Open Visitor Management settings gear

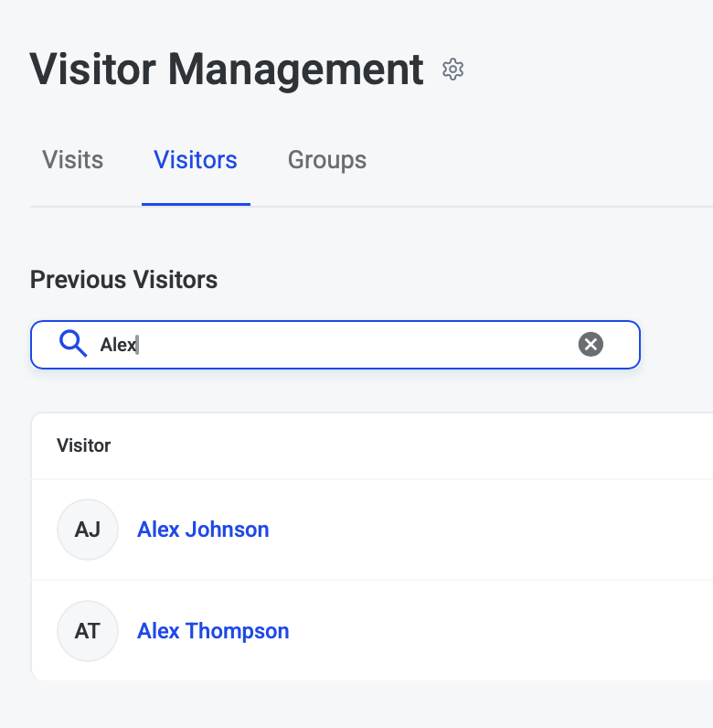point(453,70)
